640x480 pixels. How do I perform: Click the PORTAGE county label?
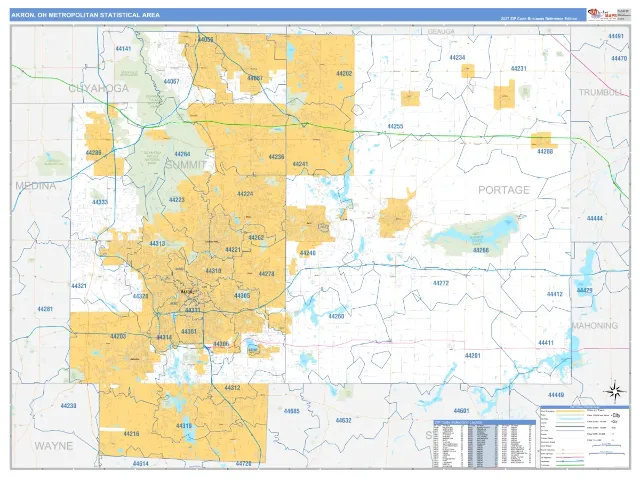[504, 190]
